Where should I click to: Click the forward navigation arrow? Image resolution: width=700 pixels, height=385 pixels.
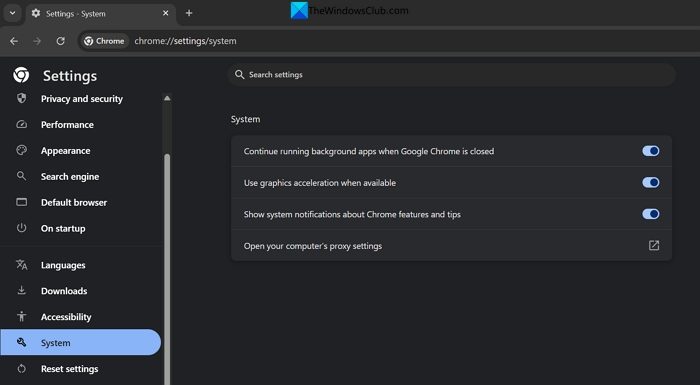click(x=37, y=41)
